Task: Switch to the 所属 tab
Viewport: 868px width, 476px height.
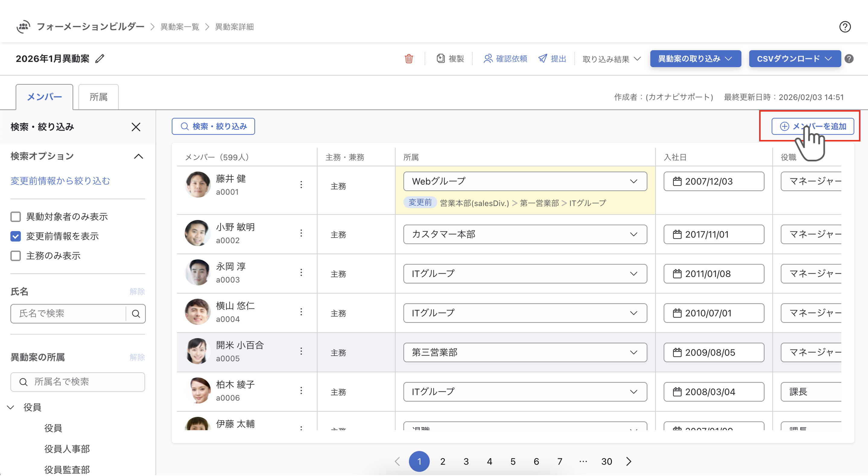Action: coord(98,97)
